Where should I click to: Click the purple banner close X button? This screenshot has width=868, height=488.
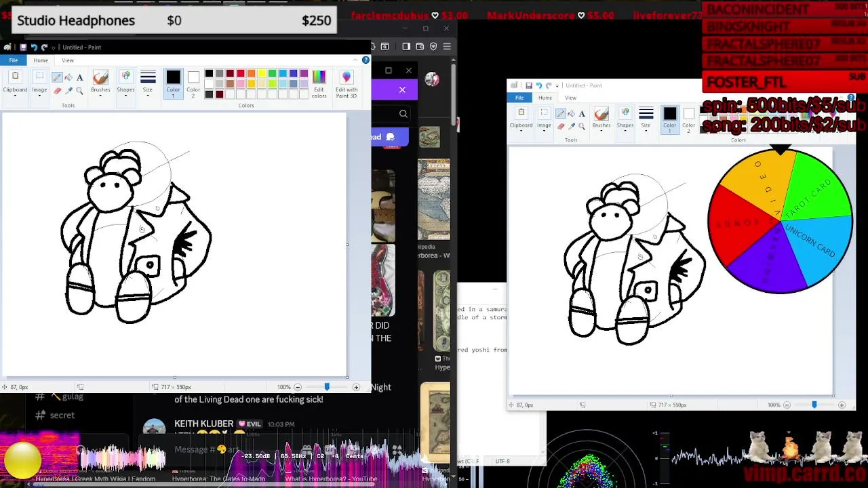[402, 89]
